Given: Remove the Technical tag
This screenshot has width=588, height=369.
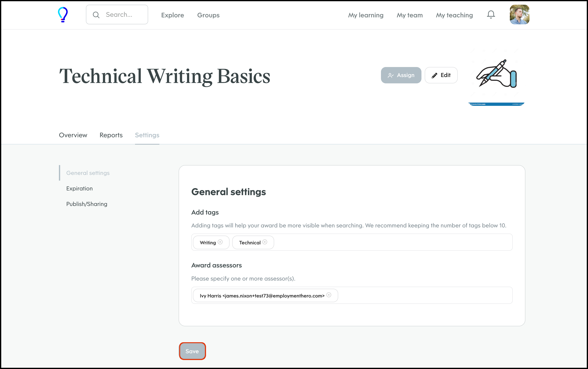Looking at the screenshot, I should click(x=265, y=242).
